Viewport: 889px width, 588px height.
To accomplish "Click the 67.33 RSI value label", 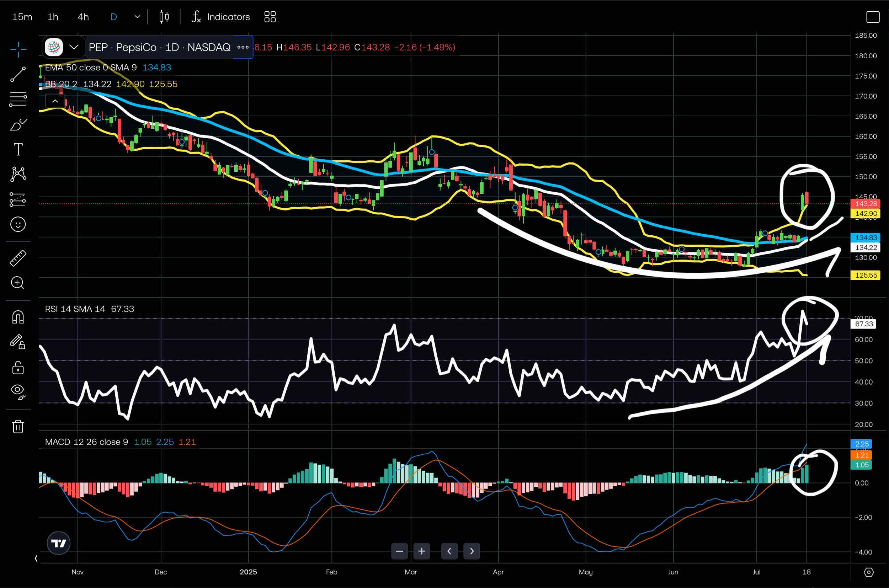I will coord(863,324).
